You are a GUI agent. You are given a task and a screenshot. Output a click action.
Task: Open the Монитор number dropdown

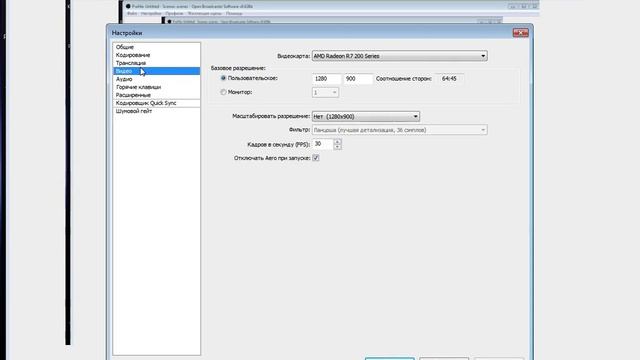click(x=325, y=93)
